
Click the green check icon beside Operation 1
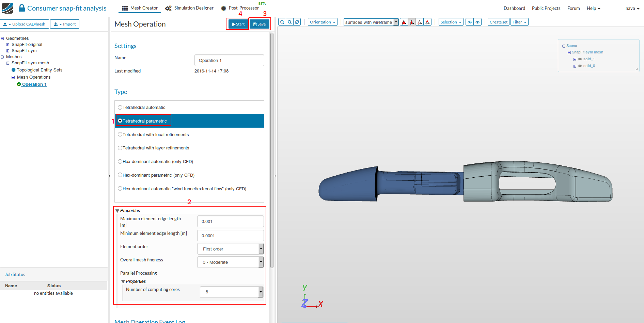point(19,84)
